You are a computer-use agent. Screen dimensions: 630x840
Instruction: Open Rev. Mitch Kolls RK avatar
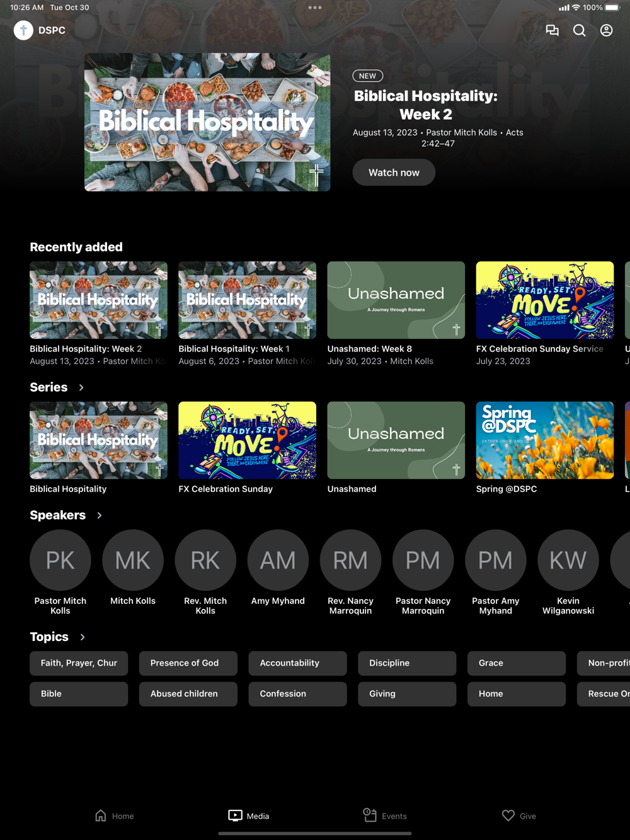click(x=205, y=560)
